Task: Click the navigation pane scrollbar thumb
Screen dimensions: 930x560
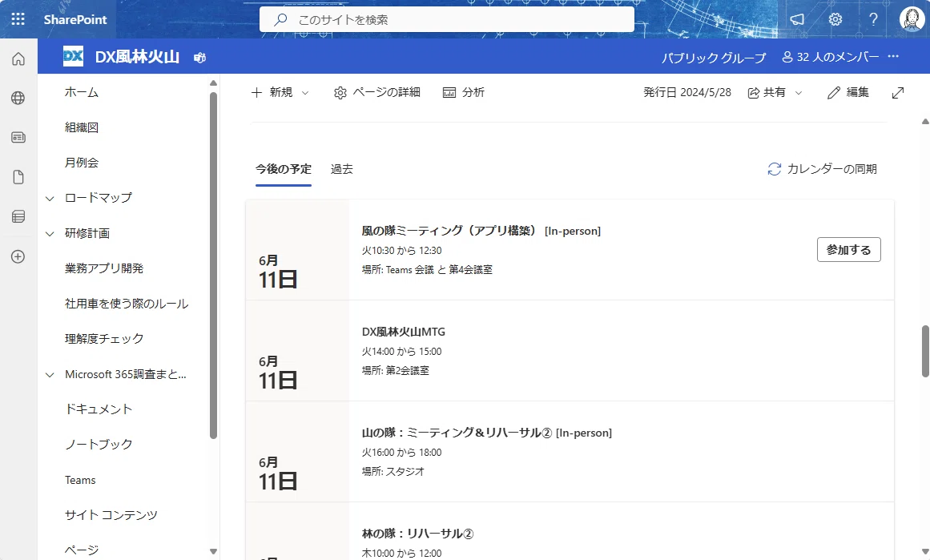Action: [214, 265]
